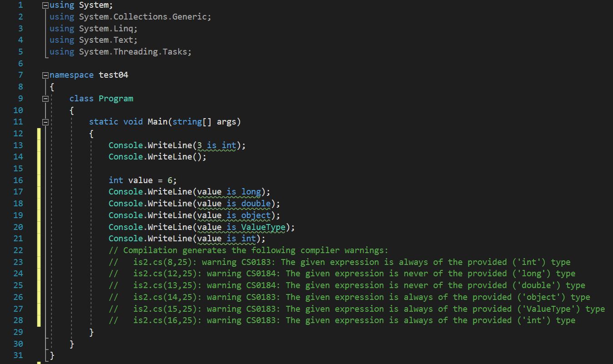The height and width of the screenshot is (364, 613).
Task: Click the '3 is int' squiggled expression
Action: click(x=216, y=145)
